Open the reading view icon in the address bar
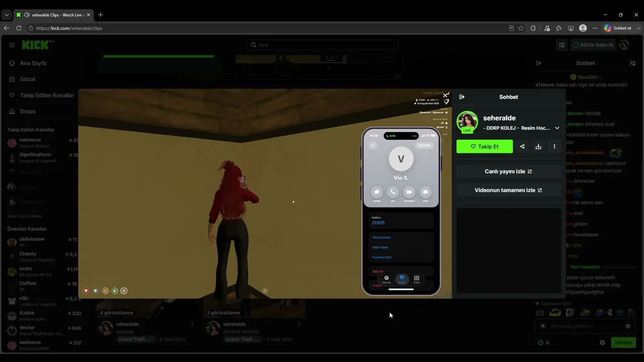Image resolution: width=644 pixels, height=362 pixels. click(512, 28)
